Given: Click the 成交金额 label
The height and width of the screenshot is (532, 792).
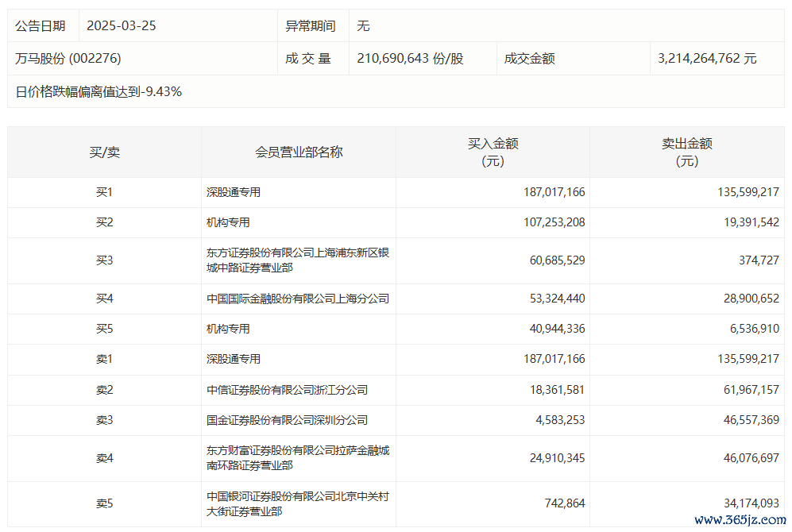Looking at the screenshot, I should coord(529,59).
